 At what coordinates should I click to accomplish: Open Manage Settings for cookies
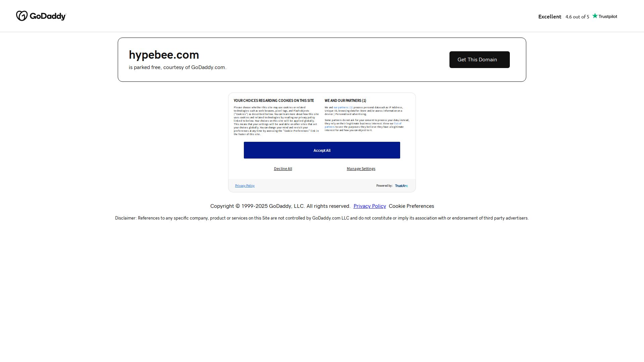pyautogui.click(x=361, y=169)
